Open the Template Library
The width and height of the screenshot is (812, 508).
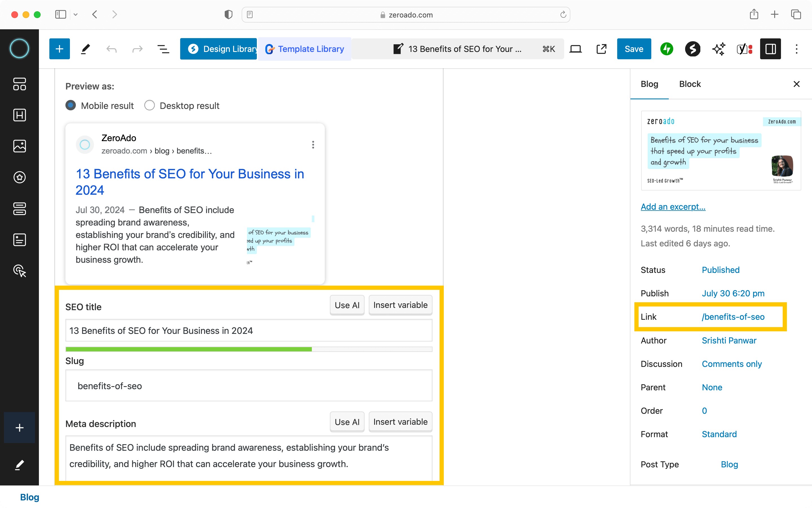(x=304, y=49)
